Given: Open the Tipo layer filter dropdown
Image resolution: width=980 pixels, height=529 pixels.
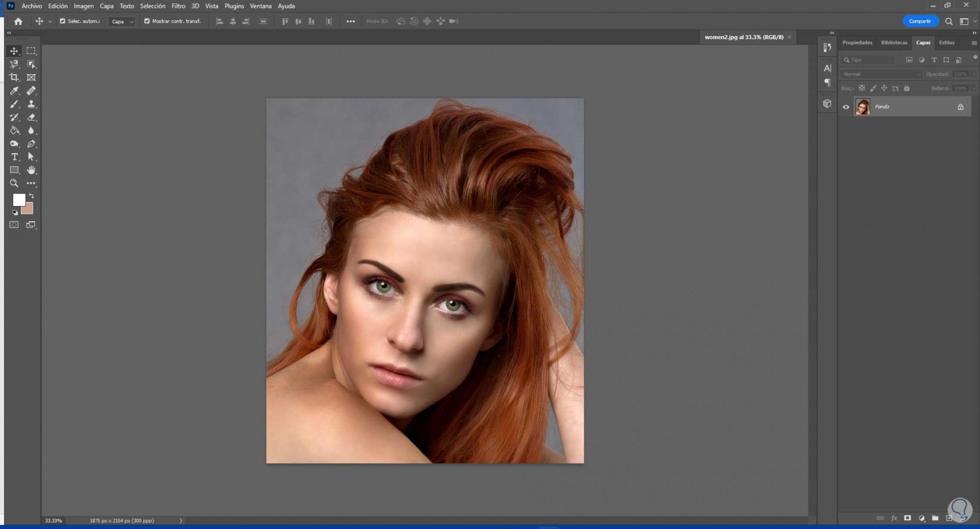Looking at the screenshot, I should click(868, 60).
